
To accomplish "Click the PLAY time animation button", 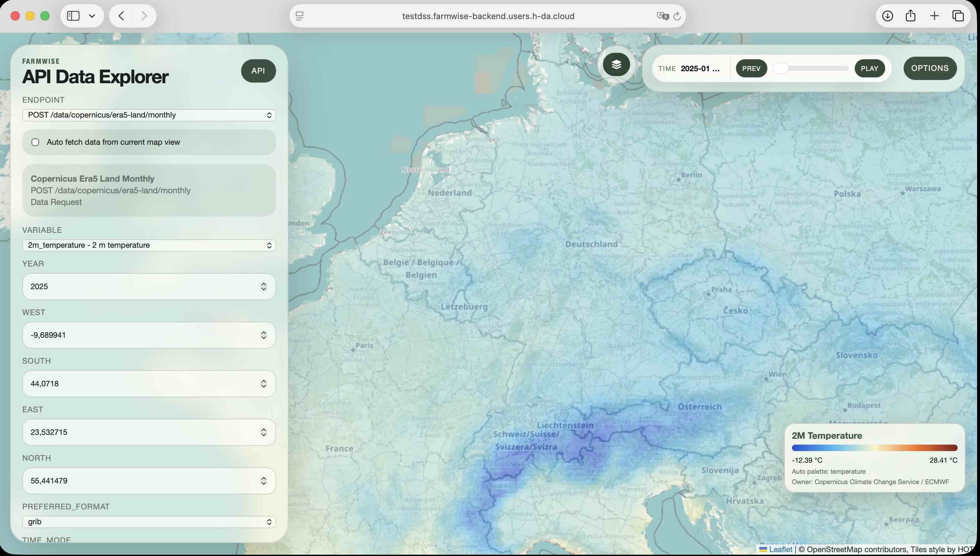I will [870, 68].
